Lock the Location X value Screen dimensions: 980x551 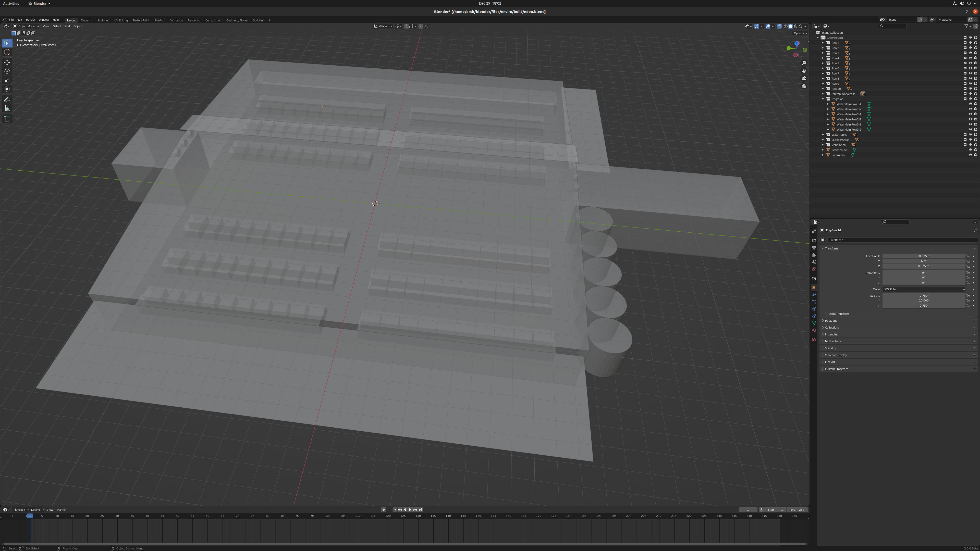point(968,256)
